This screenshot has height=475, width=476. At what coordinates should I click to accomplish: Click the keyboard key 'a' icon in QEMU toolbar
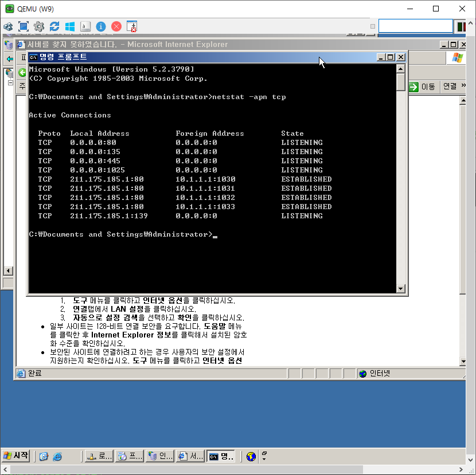coord(85,27)
